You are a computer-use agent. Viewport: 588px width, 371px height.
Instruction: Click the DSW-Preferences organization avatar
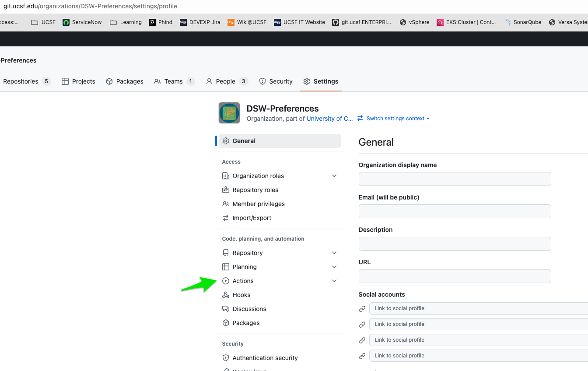(x=229, y=113)
